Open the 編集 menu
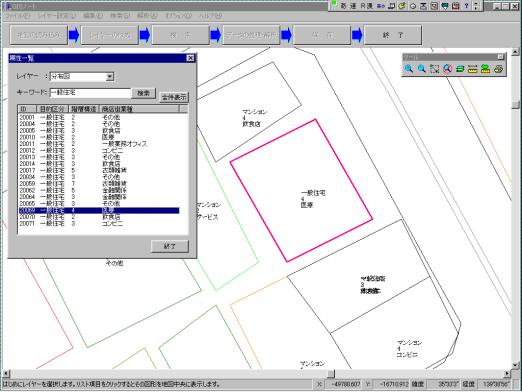The height and width of the screenshot is (392, 522). click(x=93, y=16)
